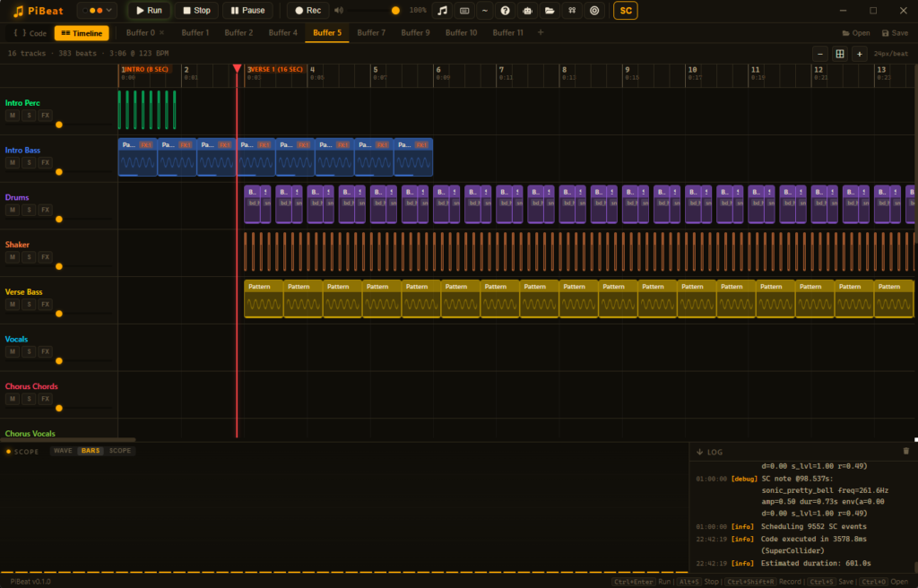Click the volume speaker icon
The image size is (918, 588).
(x=339, y=11)
